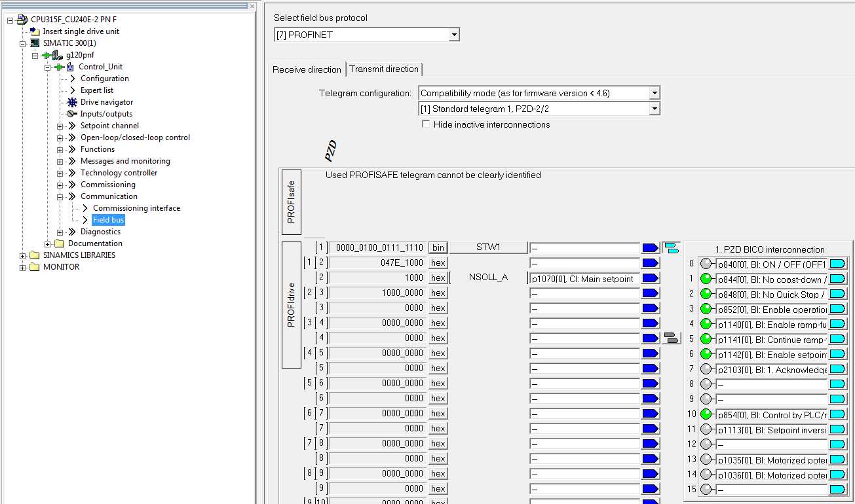Toggle Hide inactive interconnections checkbox

tap(426, 124)
